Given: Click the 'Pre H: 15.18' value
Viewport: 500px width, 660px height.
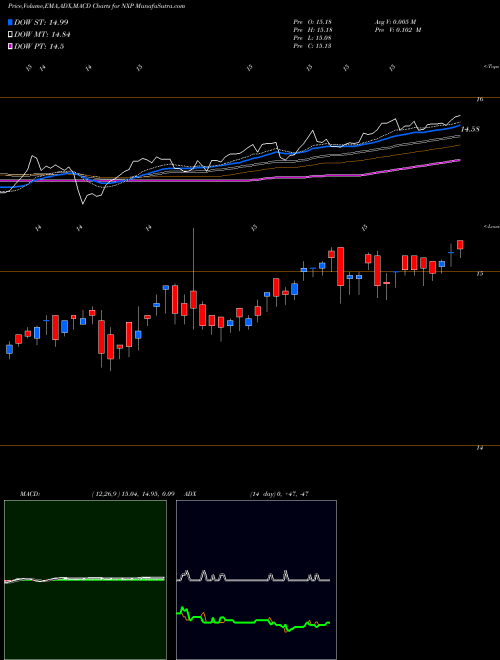Looking at the screenshot, I should coord(312,30).
